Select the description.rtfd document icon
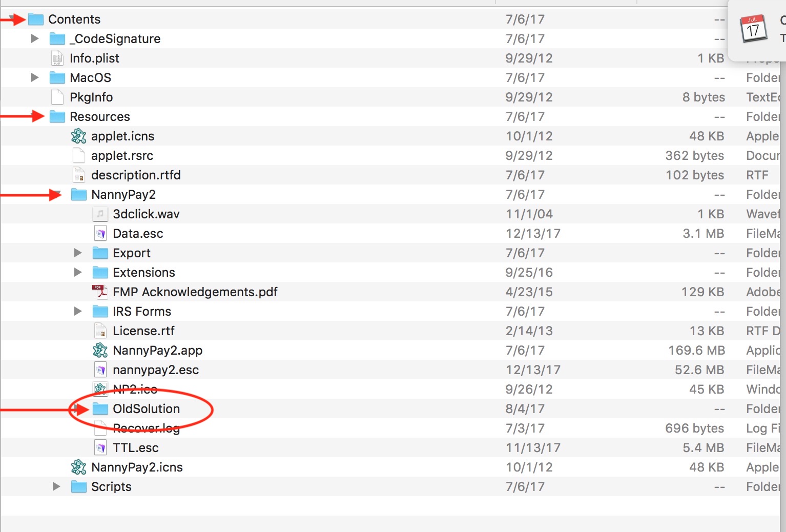 79,175
